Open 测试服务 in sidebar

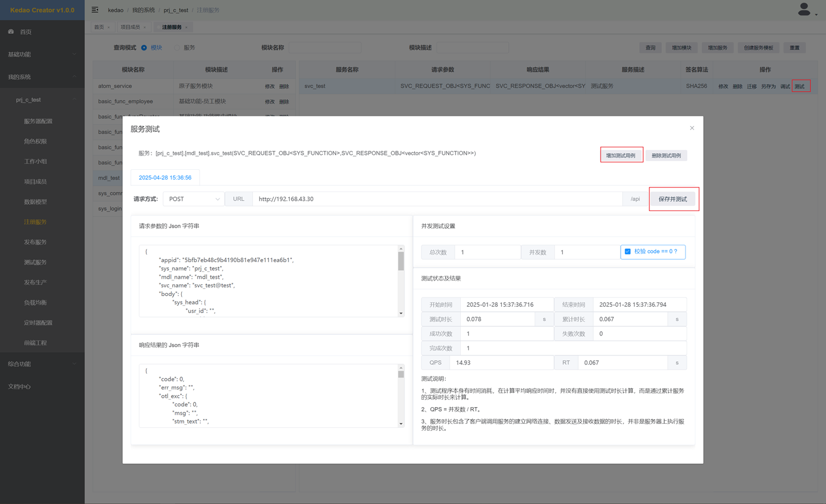[x=36, y=262]
